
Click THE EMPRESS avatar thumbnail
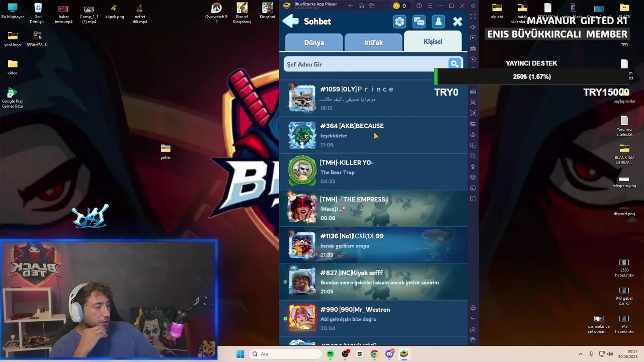302,208
